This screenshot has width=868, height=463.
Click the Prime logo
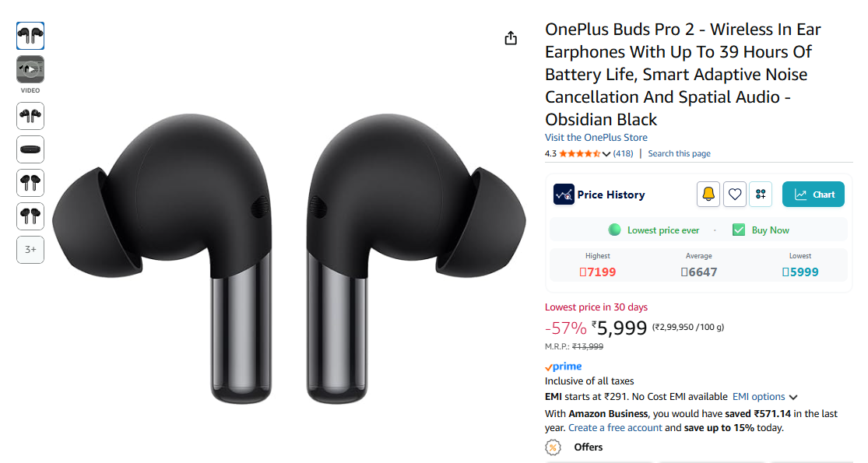click(x=564, y=367)
